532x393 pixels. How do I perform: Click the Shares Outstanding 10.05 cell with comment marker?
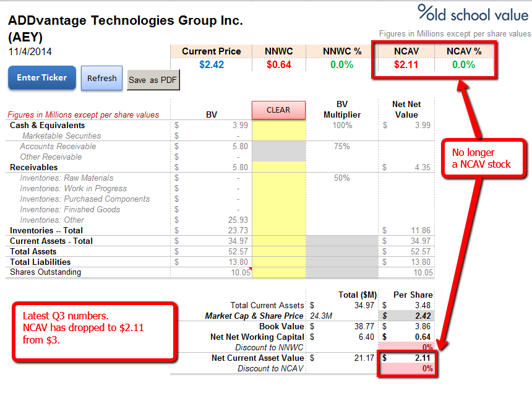point(211,272)
